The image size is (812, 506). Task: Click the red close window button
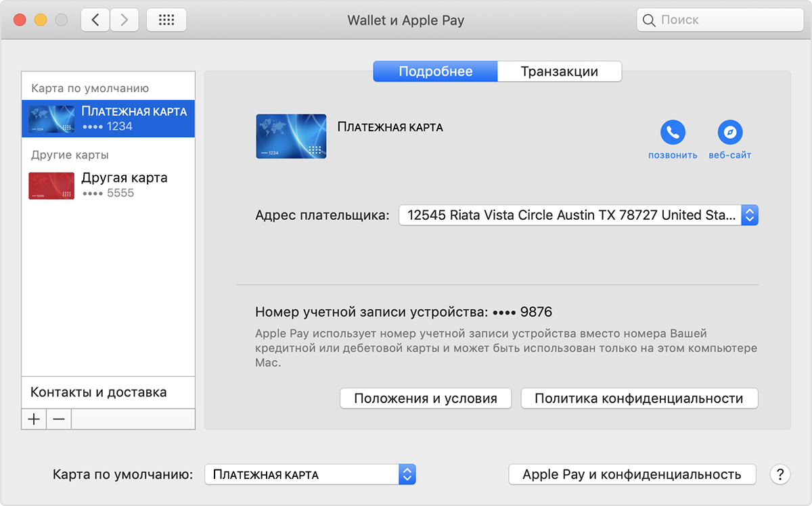click(20, 20)
